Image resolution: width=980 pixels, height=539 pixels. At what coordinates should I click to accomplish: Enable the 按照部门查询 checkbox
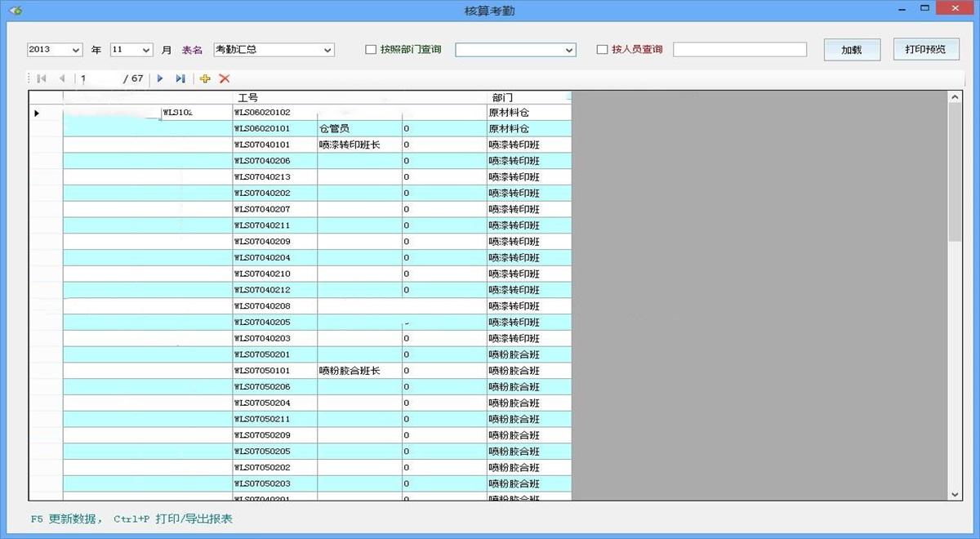pos(371,50)
